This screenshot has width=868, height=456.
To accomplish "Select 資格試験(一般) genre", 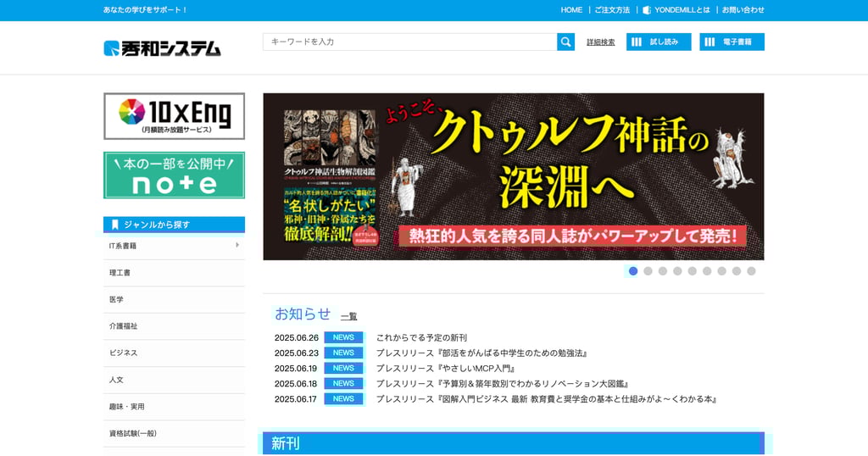I will [174, 433].
